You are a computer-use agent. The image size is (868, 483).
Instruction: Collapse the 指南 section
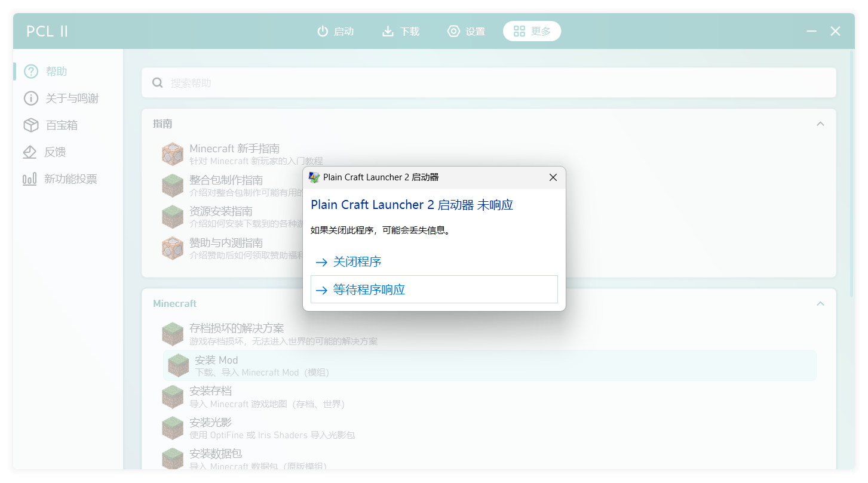(820, 124)
